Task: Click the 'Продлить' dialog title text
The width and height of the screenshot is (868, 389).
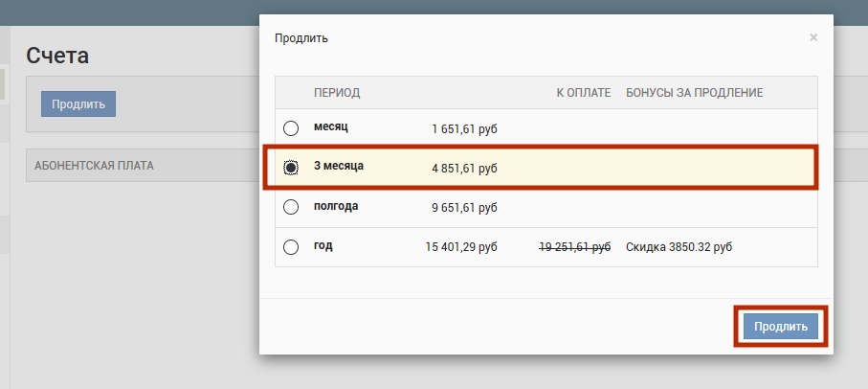Action: pos(301,38)
